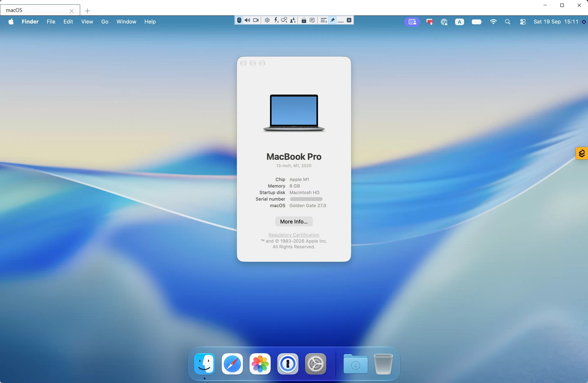Launch Photos from the Dock
588x383 pixels.
[260, 364]
